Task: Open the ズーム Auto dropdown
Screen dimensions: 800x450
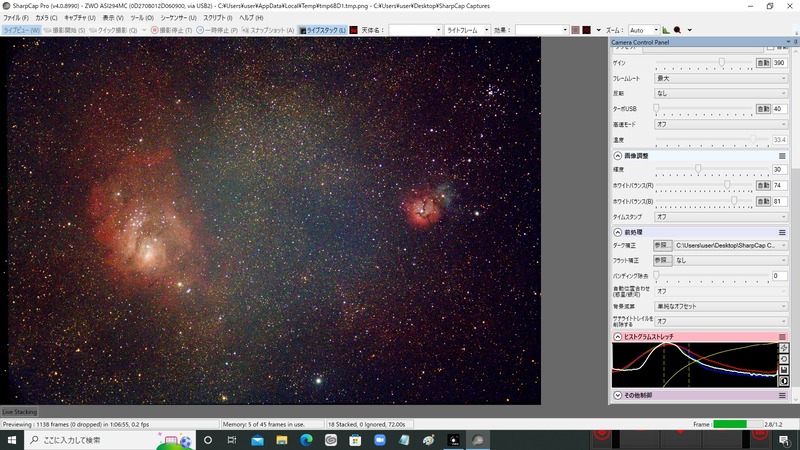Action: click(644, 30)
